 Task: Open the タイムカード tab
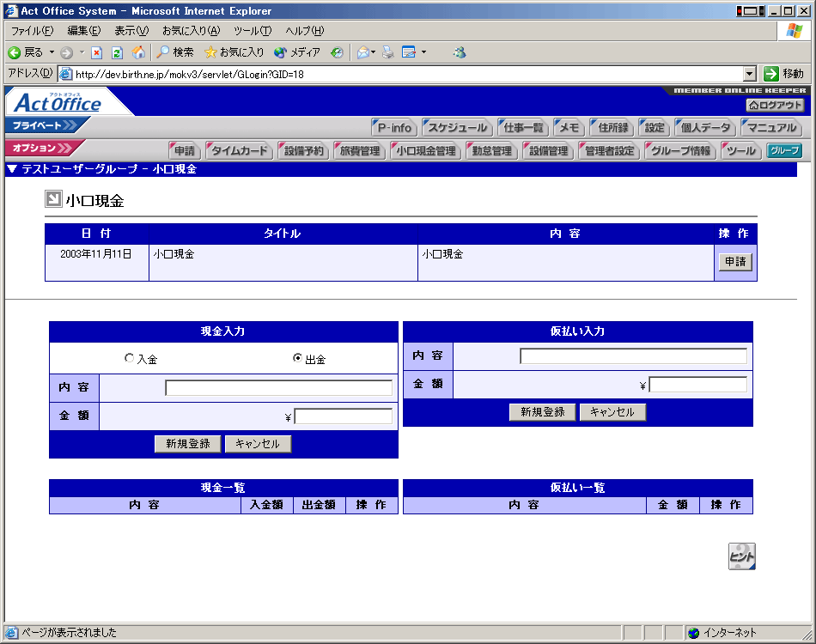(240, 151)
